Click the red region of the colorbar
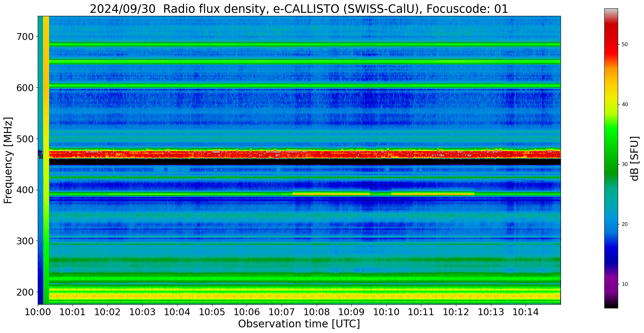 coord(611,41)
